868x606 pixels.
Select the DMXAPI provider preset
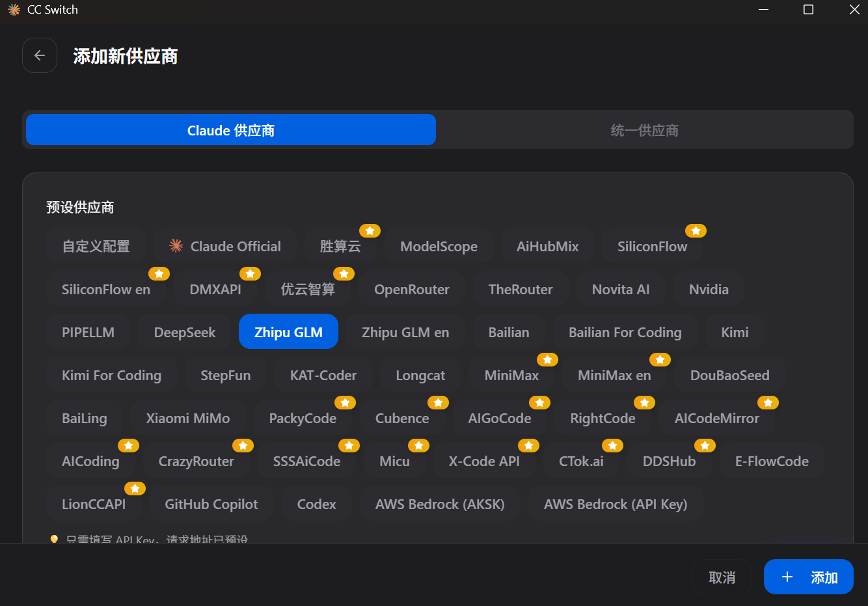[215, 289]
